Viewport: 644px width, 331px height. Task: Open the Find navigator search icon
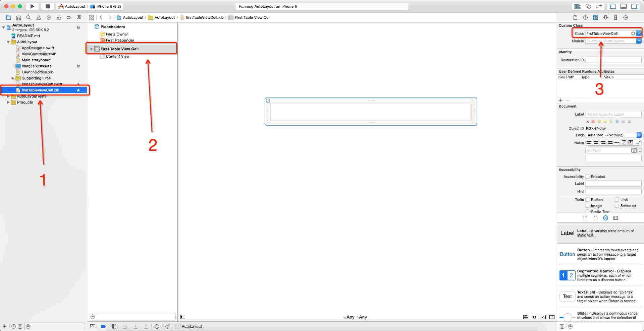tap(29, 17)
